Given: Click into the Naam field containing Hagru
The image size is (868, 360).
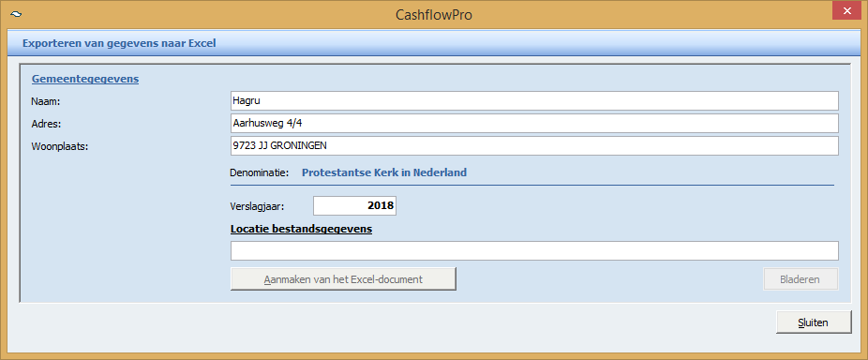Looking at the screenshot, I should pyautogui.click(x=534, y=101).
